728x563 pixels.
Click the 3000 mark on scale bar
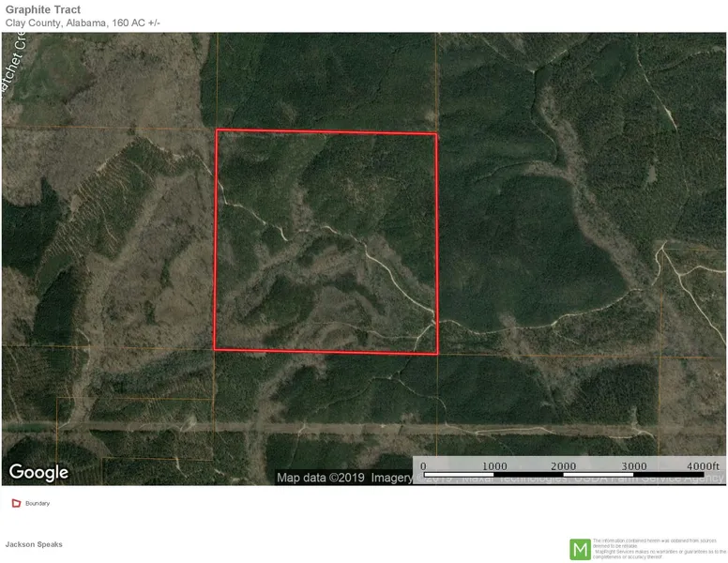tap(634, 466)
